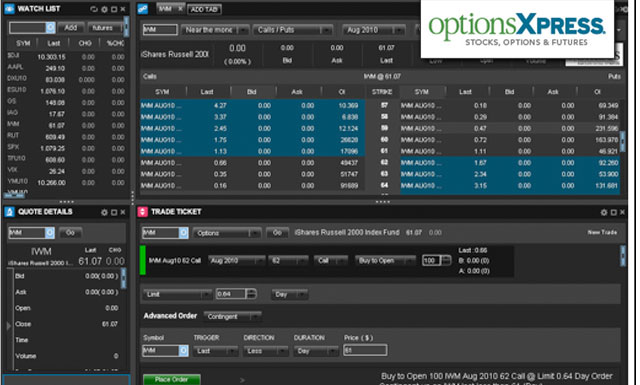This screenshot has width=640, height=385.
Task: Increment the quantity stepper beside 100
Action: (x=446, y=258)
